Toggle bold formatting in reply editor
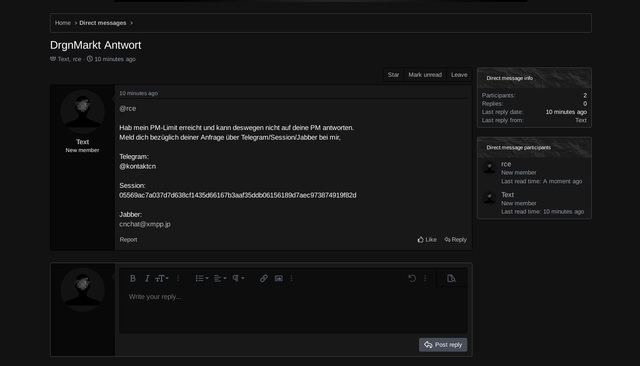Screen dimensions: 640x366 click(133, 278)
